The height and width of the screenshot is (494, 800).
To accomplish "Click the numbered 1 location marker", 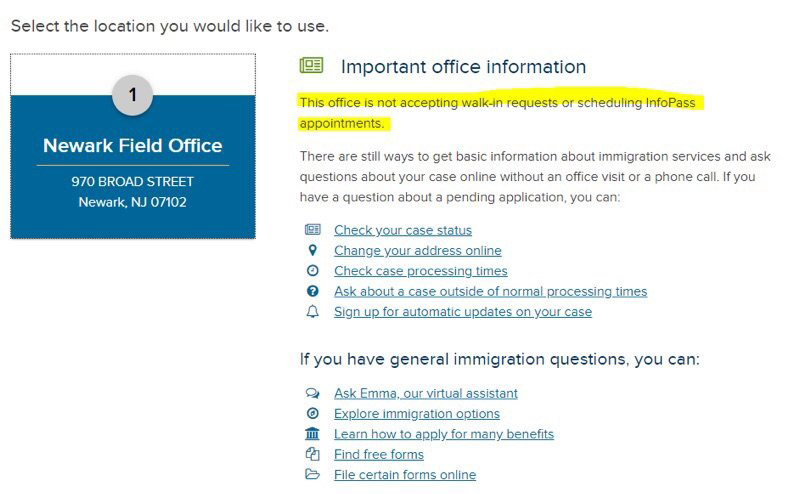I will (133, 95).
